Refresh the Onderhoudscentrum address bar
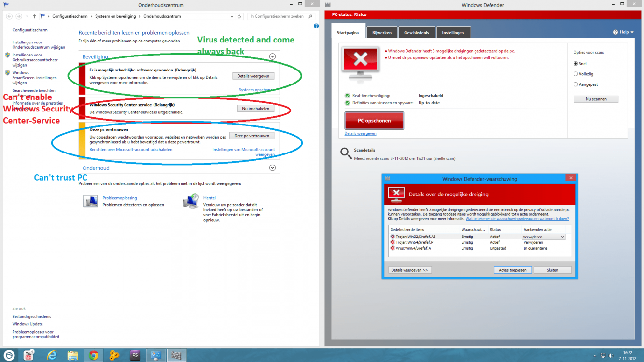Image resolution: width=644 pixels, height=362 pixels. 239,16
